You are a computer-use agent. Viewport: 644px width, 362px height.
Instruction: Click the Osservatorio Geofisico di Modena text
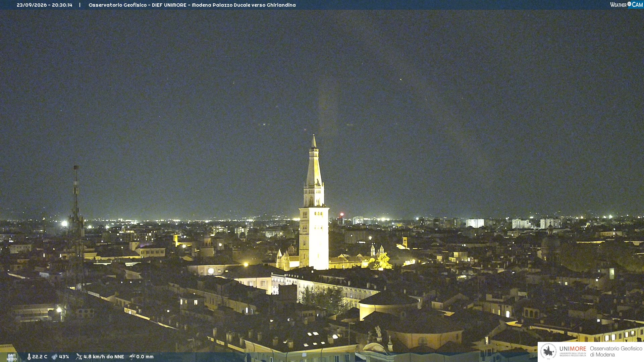tap(616, 352)
